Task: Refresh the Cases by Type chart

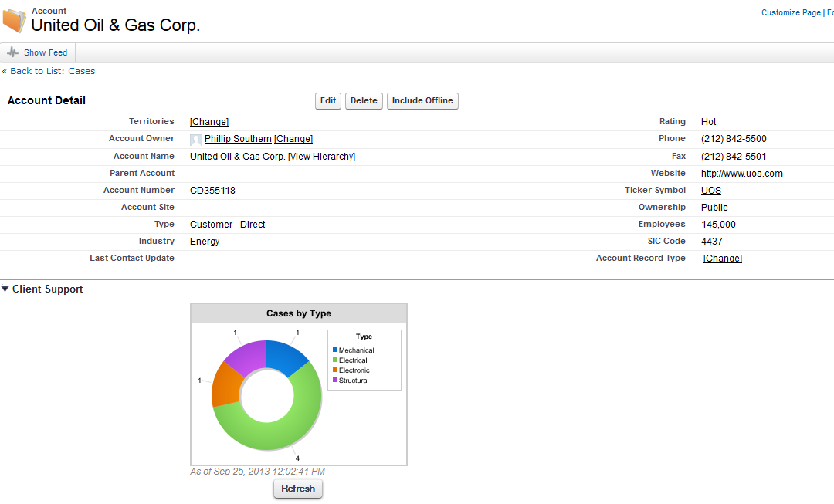Action: tap(298, 489)
